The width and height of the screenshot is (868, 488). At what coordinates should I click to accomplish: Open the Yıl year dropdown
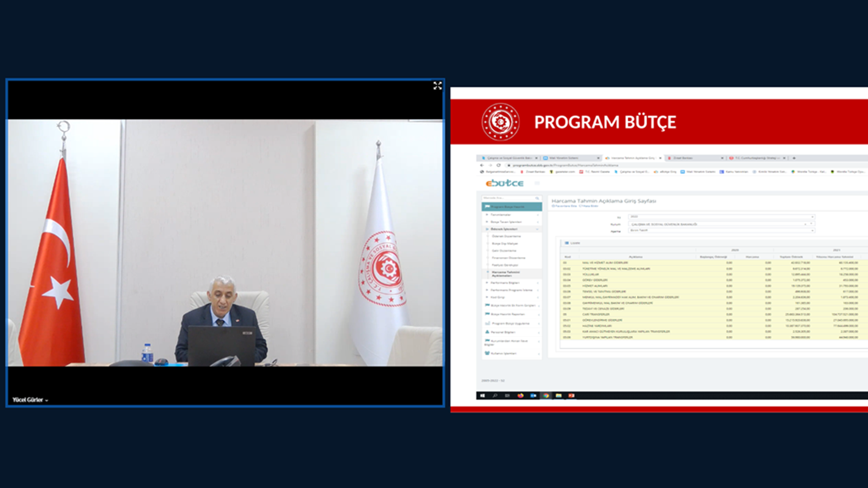(x=721, y=217)
